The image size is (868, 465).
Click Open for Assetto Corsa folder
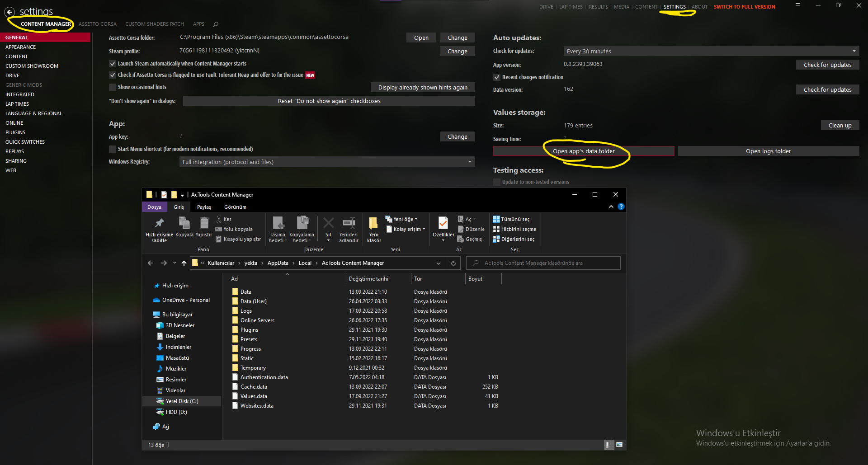click(x=421, y=38)
